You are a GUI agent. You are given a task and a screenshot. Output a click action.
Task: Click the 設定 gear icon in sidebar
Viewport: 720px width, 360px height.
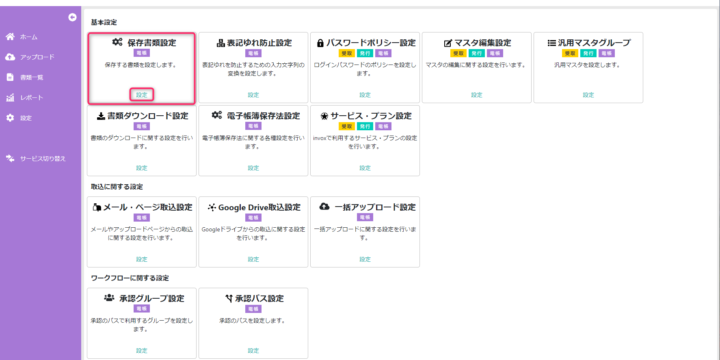tap(10, 118)
